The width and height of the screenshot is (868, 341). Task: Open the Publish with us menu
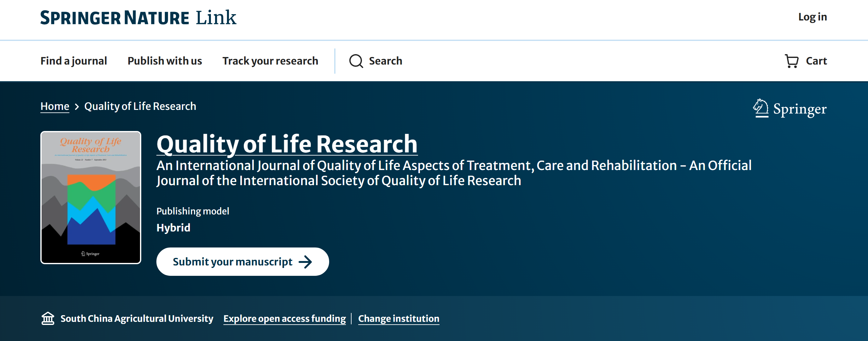[x=165, y=61]
